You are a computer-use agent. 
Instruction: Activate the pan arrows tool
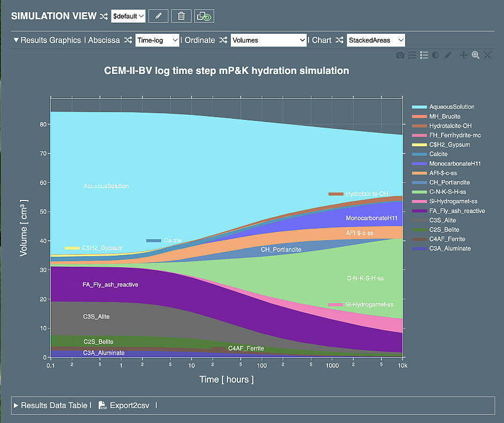[464, 55]
